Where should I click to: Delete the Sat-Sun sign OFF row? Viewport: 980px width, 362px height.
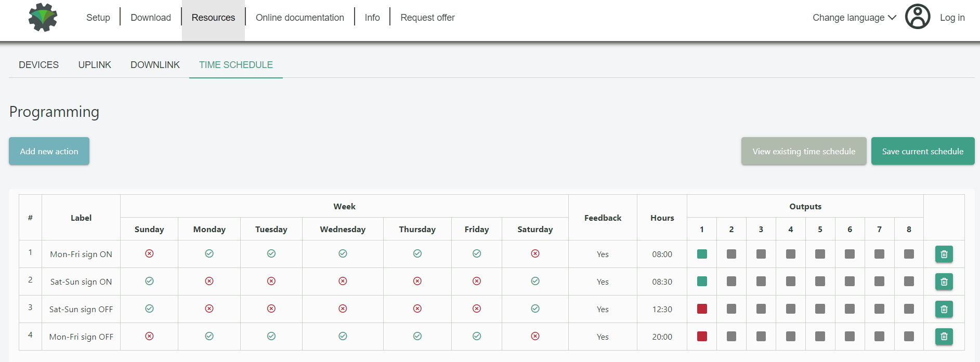pyautogui.click(x=944, y=310)
